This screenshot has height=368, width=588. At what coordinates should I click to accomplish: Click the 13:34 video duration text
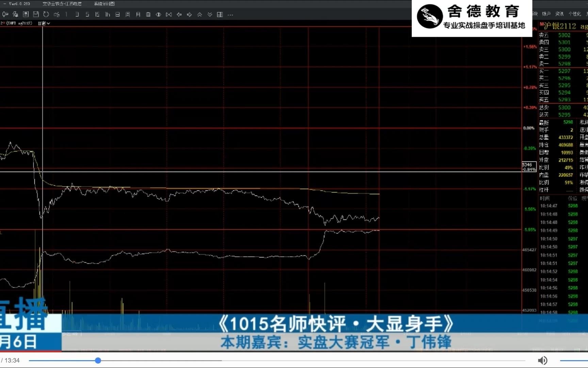(12, 361)
